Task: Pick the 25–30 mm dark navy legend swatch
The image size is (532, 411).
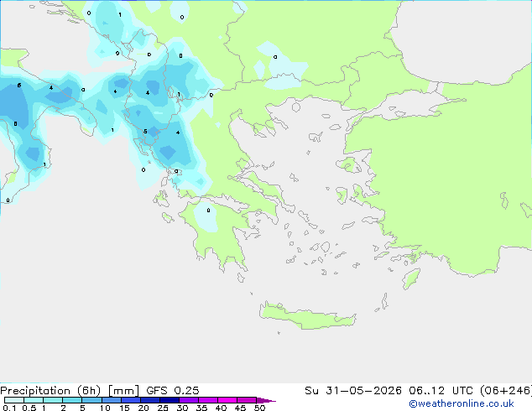Action: [x=170, y=400]
